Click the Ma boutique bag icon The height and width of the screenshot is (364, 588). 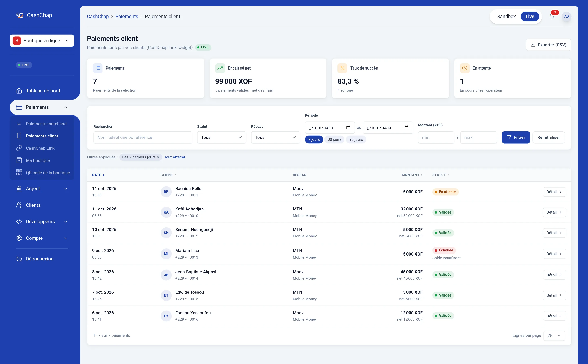[x=19, y=160]
